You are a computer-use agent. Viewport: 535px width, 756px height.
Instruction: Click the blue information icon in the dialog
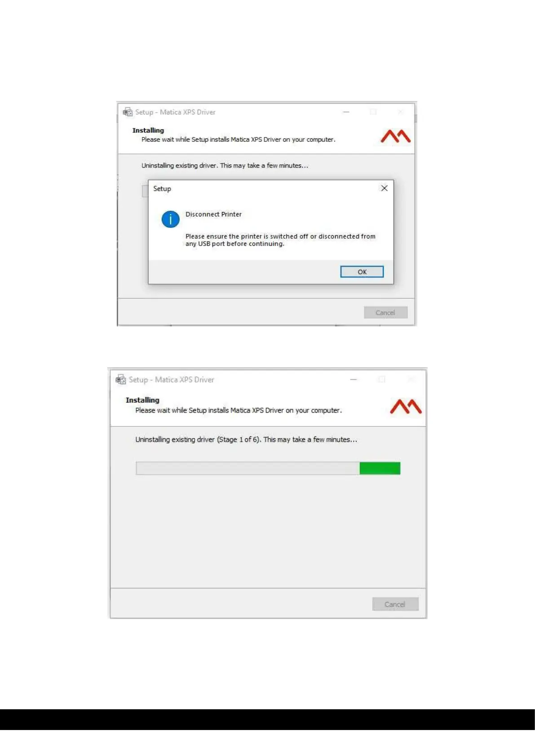tap(171, 219)
